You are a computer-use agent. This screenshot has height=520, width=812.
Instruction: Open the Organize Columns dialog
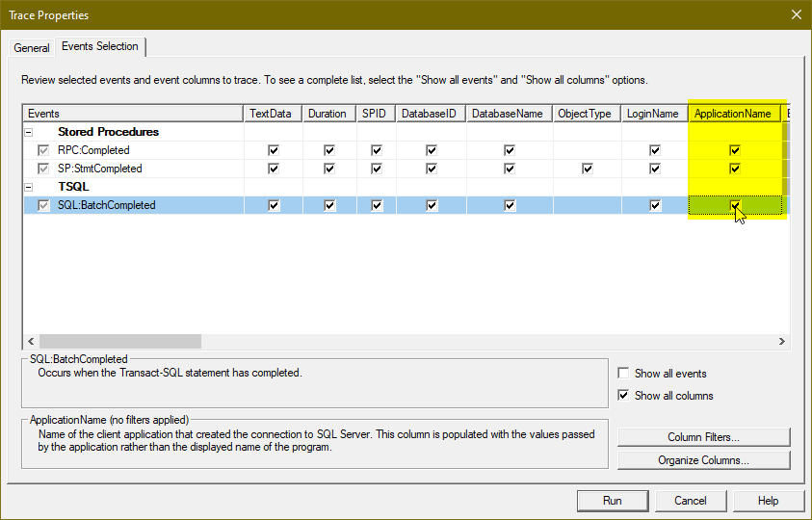pos(704,460)
